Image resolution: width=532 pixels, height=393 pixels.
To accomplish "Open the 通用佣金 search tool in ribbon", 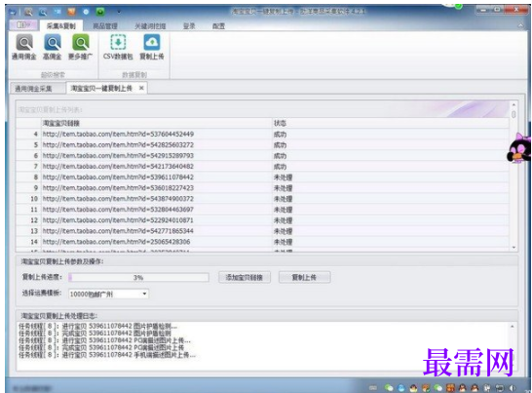I will coord(24,47).
